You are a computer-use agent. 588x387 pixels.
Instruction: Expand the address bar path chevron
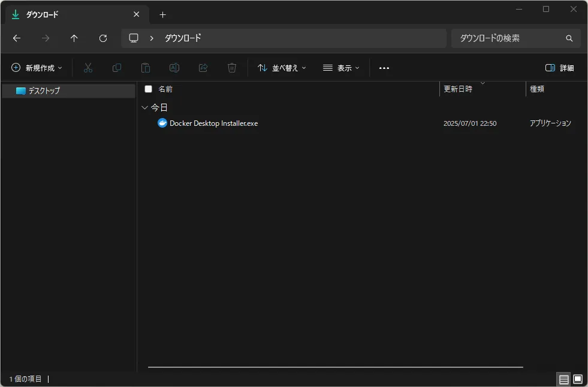152,38
